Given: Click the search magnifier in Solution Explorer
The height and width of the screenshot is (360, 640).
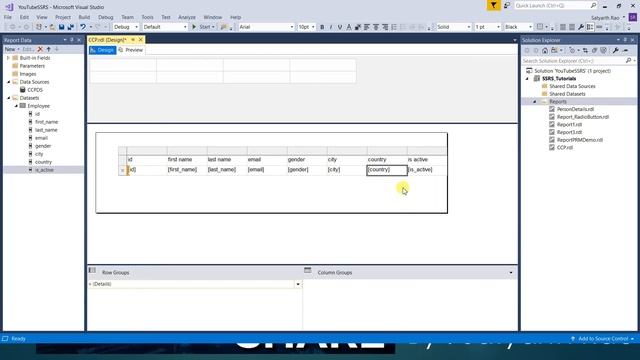Looking at the screenshot, I should click(628, 60).
